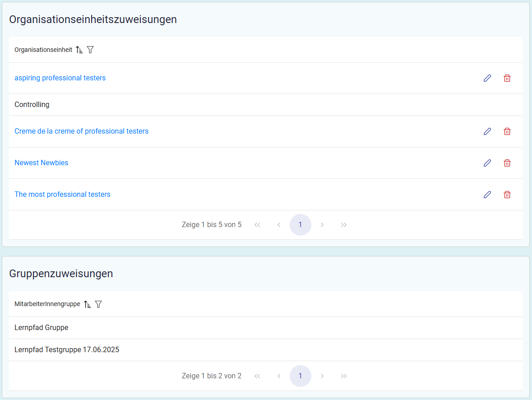Go to next page in Gruppenzuweisungen table
This screenshot has height=400, width=532.
pos(322,376)
